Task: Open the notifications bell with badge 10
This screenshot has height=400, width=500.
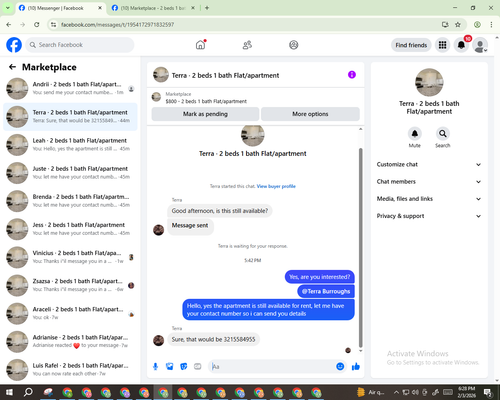Action: coord(461,45)
